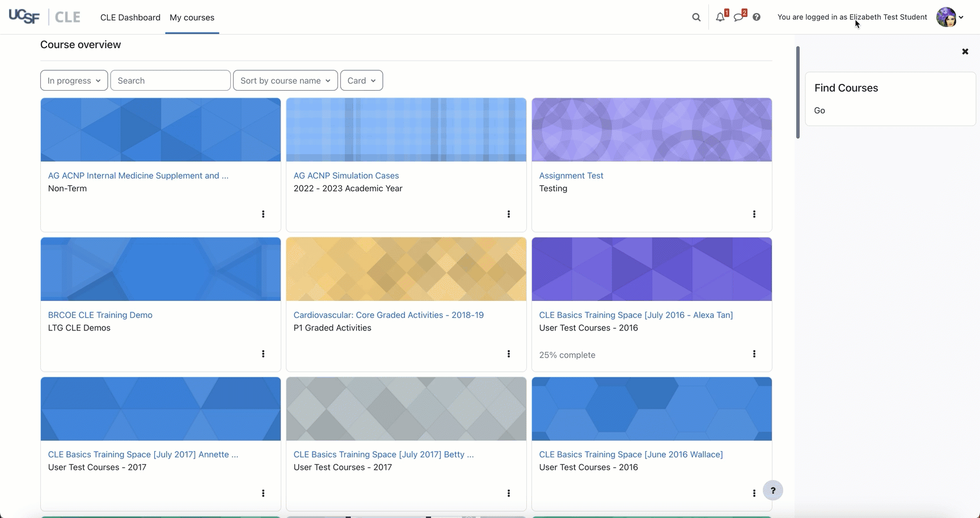Select the My courses tab
The image size is (980, 518).
point(192,18)
